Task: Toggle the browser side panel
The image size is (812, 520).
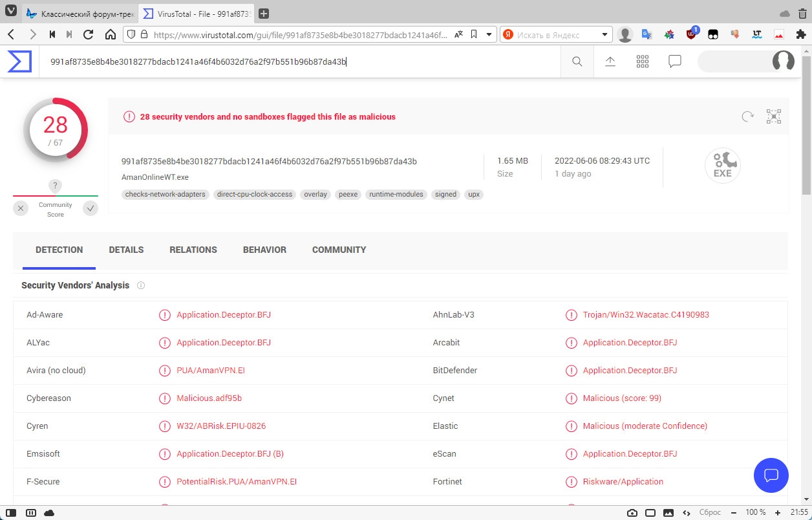Action: tap(12, 512)
